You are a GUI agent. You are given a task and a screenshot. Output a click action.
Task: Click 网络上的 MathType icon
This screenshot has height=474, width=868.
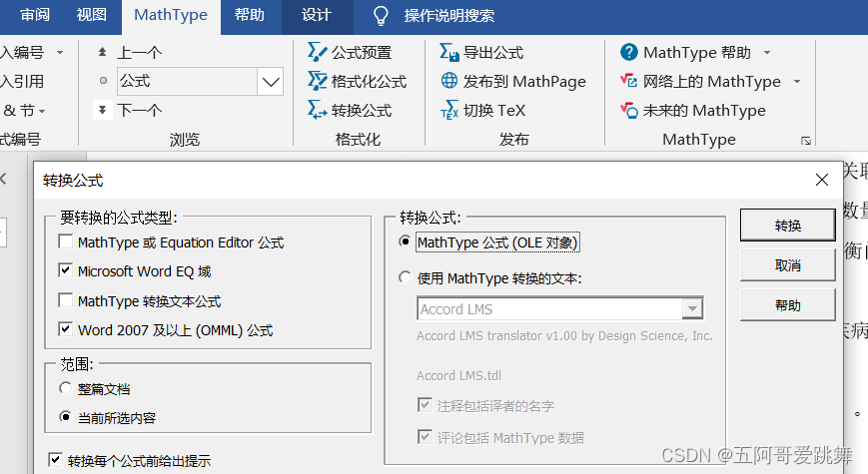[629, 81]
